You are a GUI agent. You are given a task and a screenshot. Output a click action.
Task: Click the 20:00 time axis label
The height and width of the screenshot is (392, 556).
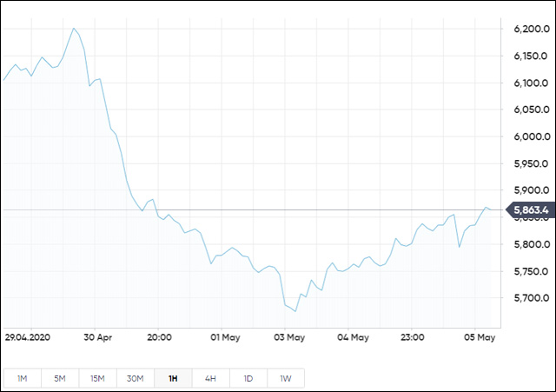pyautogui.click(x=159, y=337)
